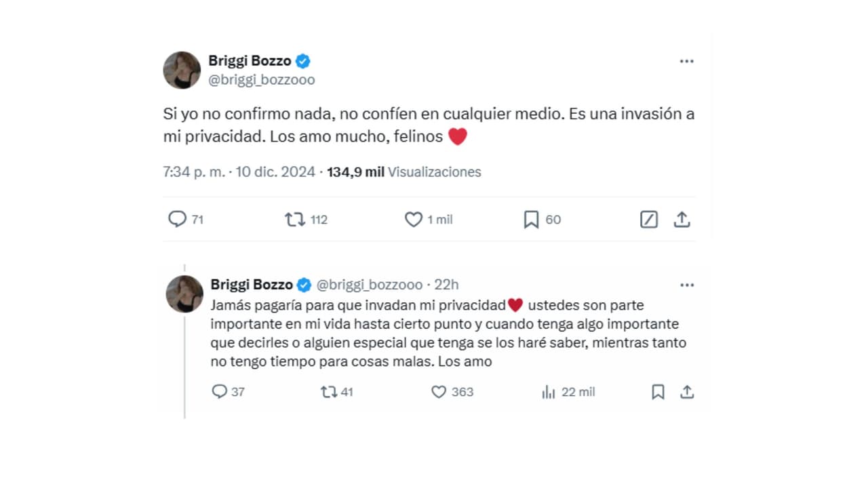The width and height of the screenshot is (868, 488).
Task: Select the retweet icon showing 112 reposts
Action: tap(294, 219)
